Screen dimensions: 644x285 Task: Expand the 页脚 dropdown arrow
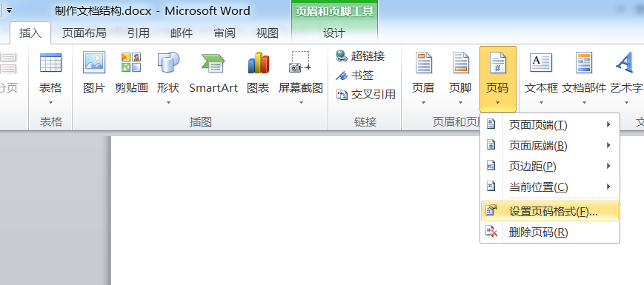(460, 102)
